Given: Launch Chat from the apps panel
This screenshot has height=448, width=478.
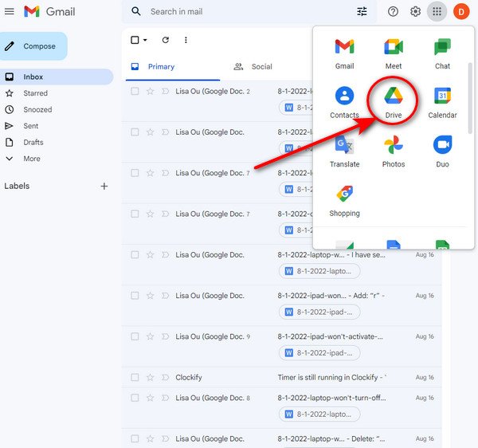Looking at the screenshot, I should [442, 54].
